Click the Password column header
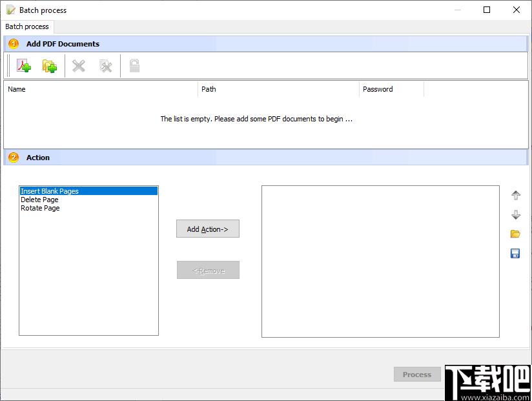 coord(391,89)
